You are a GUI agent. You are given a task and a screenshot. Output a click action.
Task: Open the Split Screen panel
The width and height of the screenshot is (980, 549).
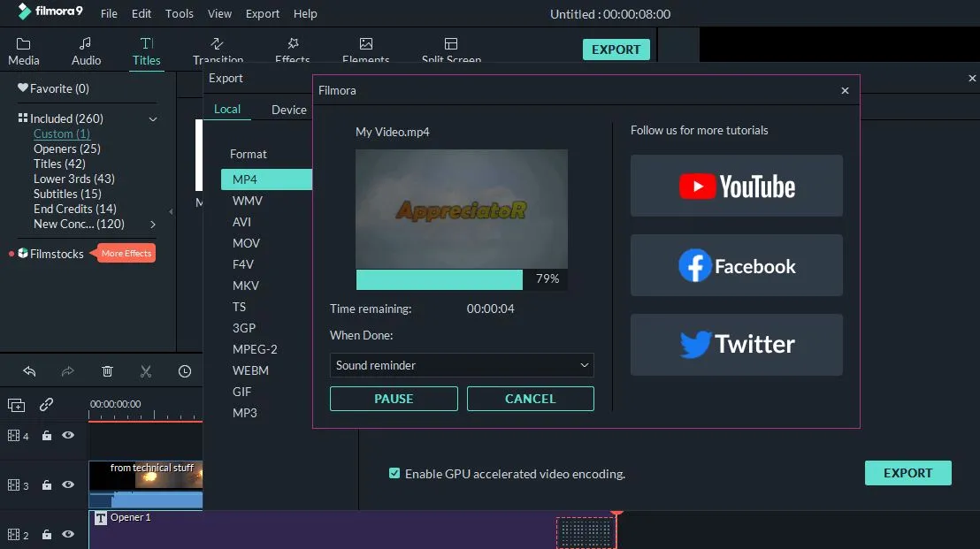point(451,51)
